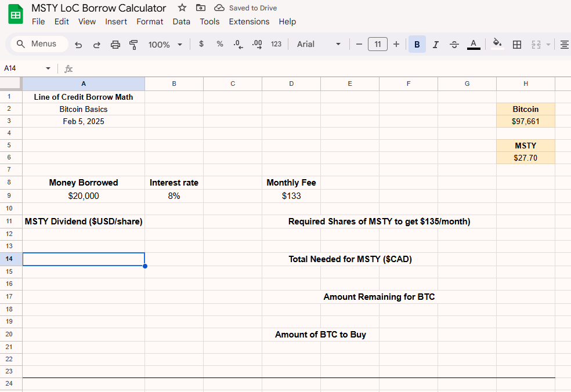Click the font size field showing 11
The height and width of the screenshot is (392, 571).
coord(378,45)
